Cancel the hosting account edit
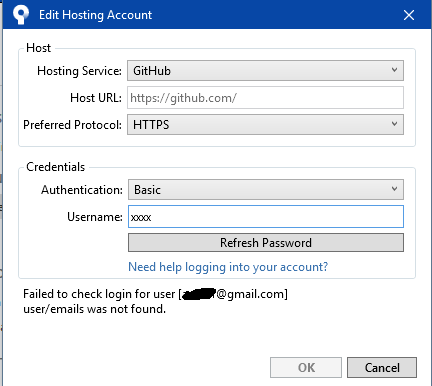Image resolution: width=432 pixels, height=386 pixels. (x=382, y=368)
